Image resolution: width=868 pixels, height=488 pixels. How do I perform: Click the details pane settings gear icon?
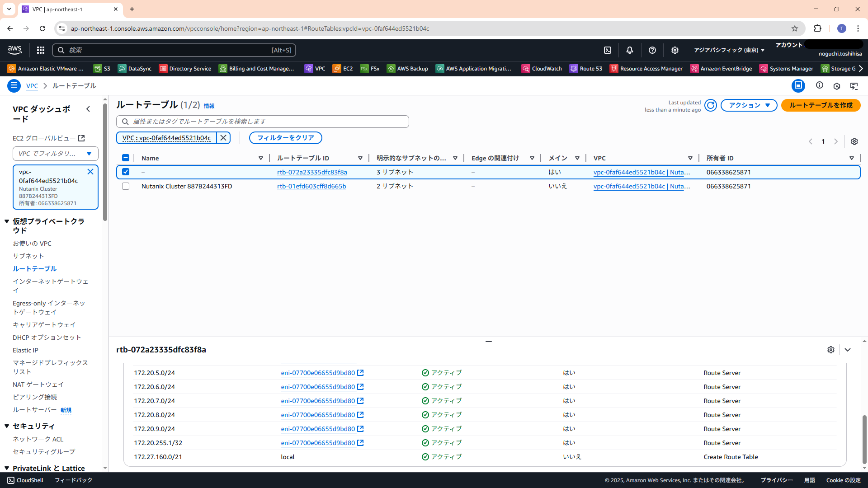pyautogui.click(x=830, y=350)
